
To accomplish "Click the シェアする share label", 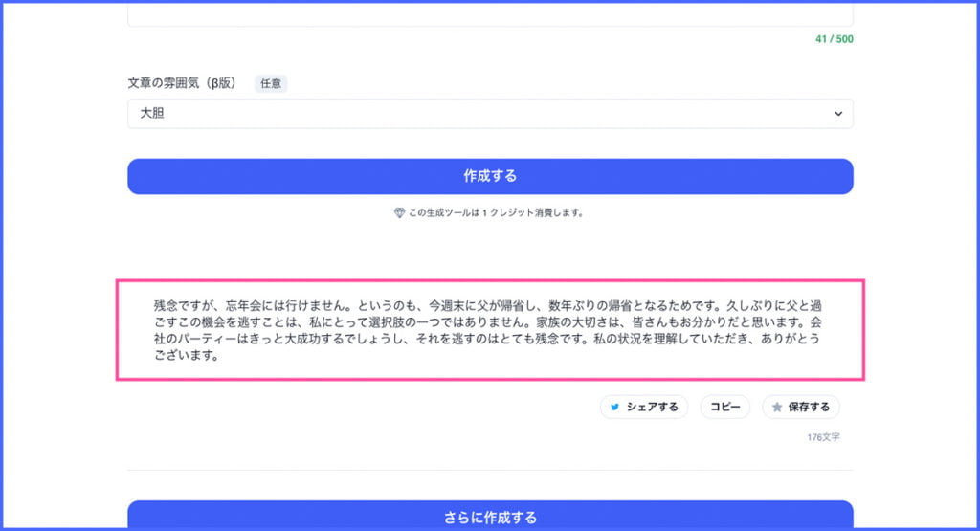I will point(652,407).
